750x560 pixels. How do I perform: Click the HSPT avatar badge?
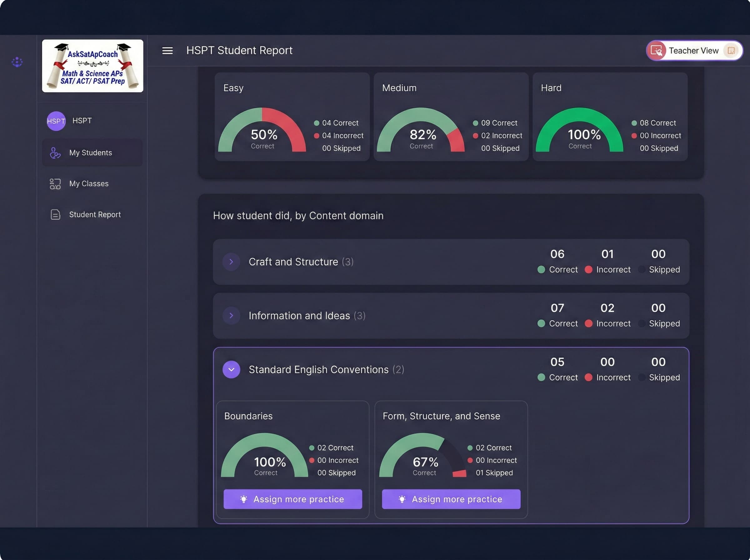56,121
